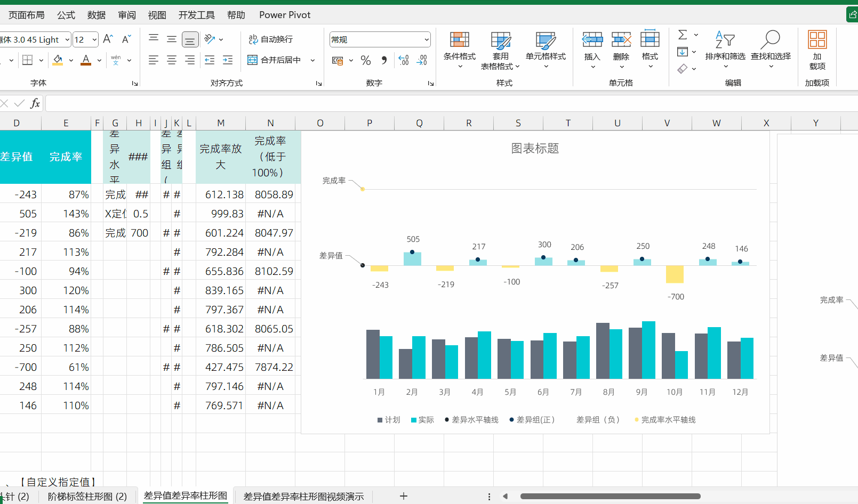This screenshot has width=858, height=504.
Task: Add a new sheet with plus button
Action: pos(404,496)
